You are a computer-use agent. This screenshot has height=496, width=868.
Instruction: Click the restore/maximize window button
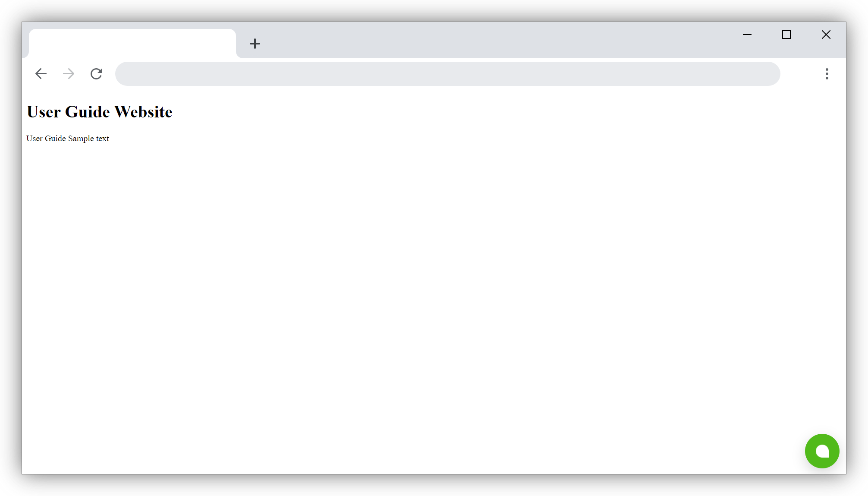786,34
